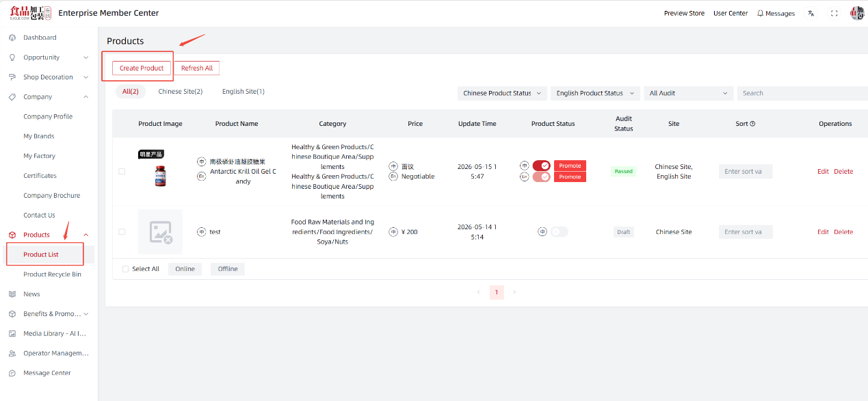Image resolution: width=868 pixels, height=401 pixels.
Task: Click the Sort help question icon
Action: [x=752, y=124]
